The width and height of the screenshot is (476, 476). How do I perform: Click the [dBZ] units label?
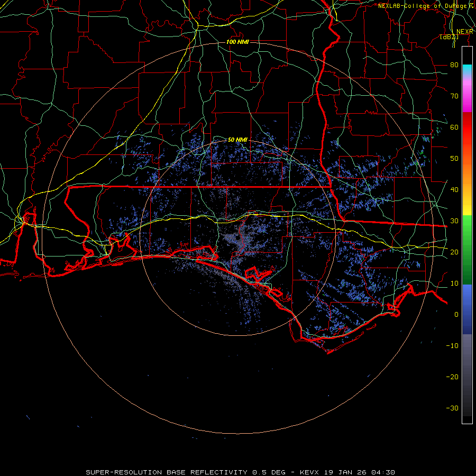click(x=449, y=36)
